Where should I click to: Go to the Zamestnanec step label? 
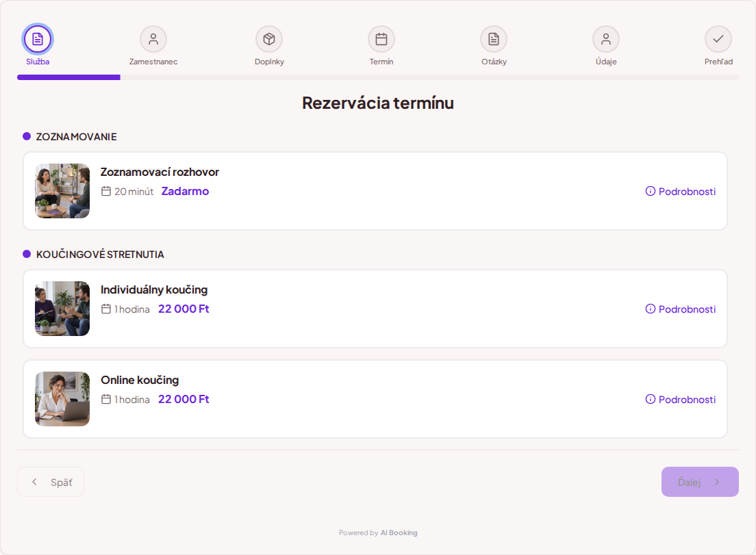(153, 62)
